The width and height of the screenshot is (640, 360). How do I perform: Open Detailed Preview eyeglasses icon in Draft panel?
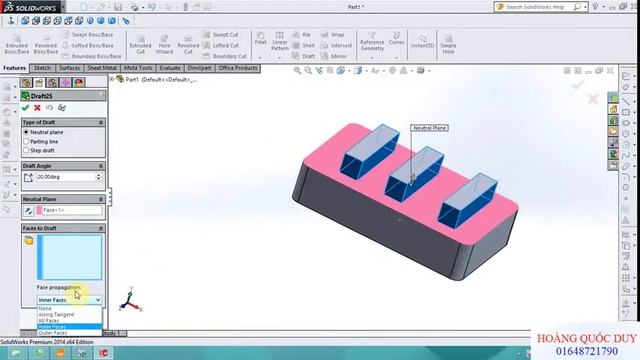coord(62,108)
